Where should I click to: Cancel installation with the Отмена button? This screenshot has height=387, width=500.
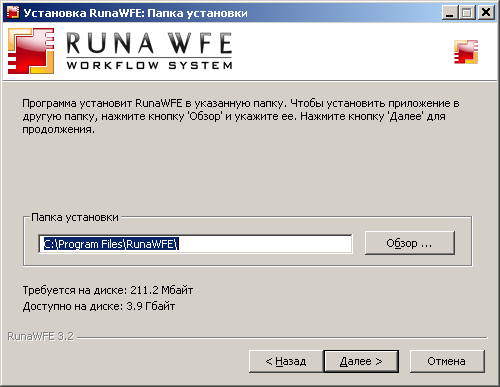tap(447, 361)
